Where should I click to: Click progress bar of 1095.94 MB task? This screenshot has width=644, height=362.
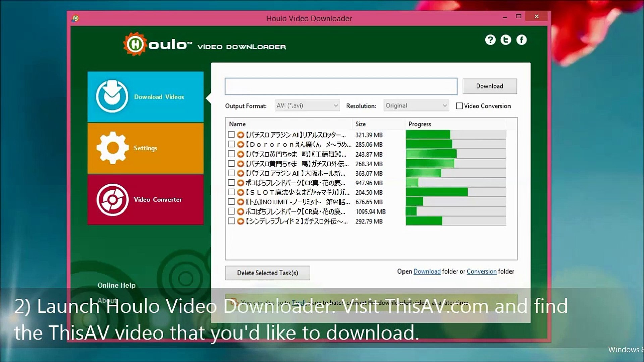pyautogui.click(x=455, y=212)
